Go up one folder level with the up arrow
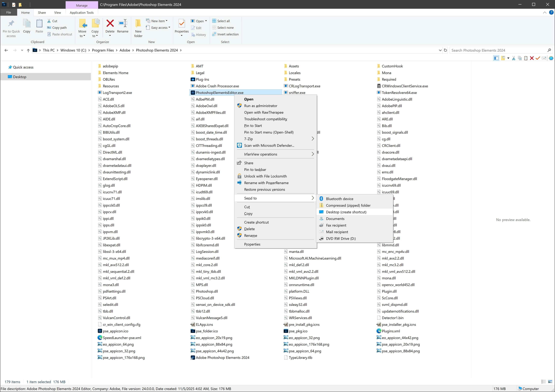The image size is (555, 392). click(x=28, y=50)
